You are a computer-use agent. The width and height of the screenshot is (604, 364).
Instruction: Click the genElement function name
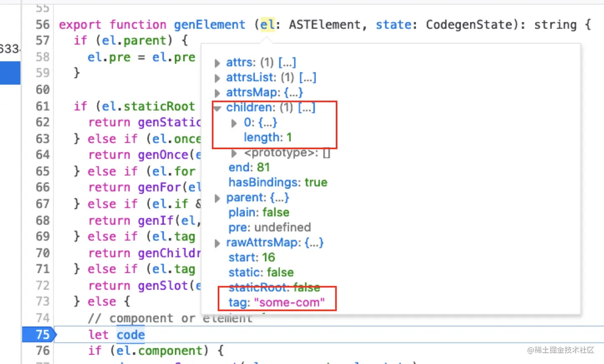click(x=209, y=25)
